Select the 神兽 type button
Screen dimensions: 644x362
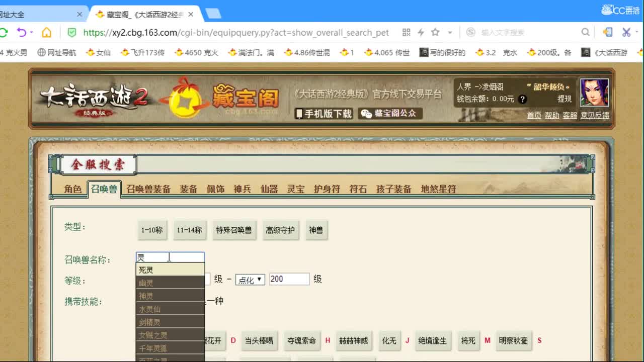[316, 230]
